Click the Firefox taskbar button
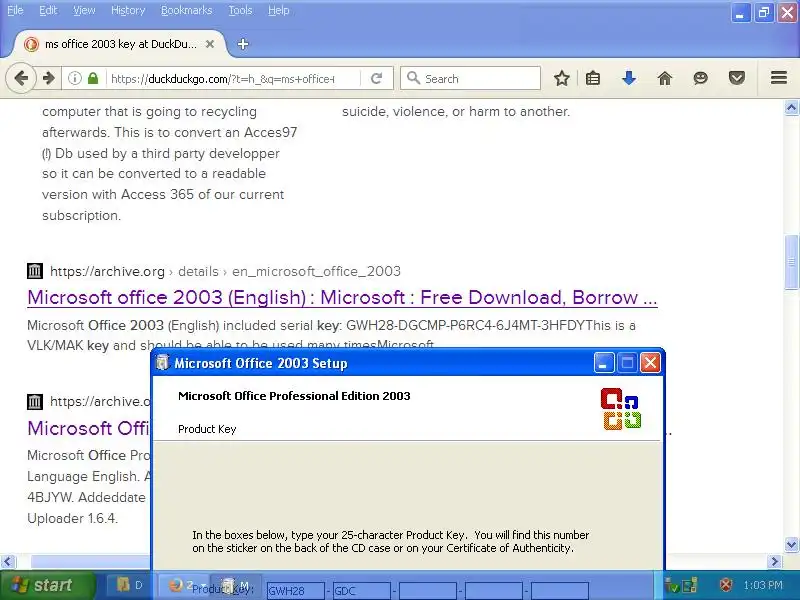Screen dimensions: 800x600 click(x=186, y=585)
